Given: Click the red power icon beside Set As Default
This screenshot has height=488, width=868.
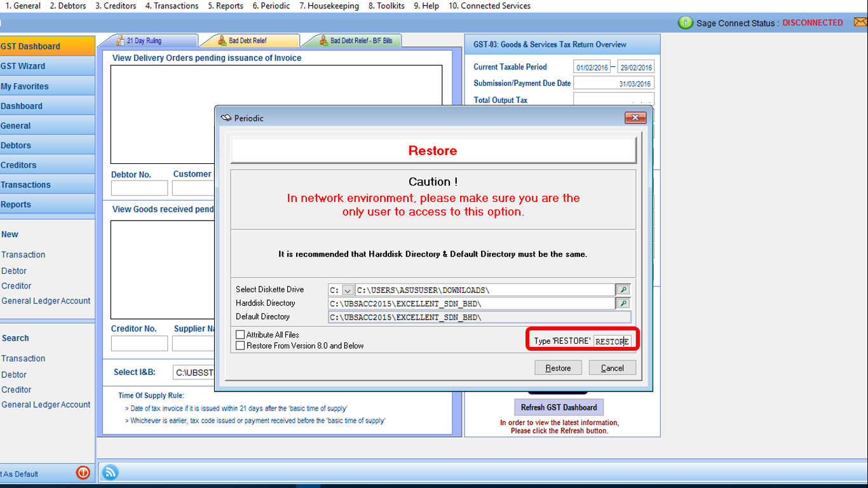Looking at the screenshot, I should [x=83, y=473].
